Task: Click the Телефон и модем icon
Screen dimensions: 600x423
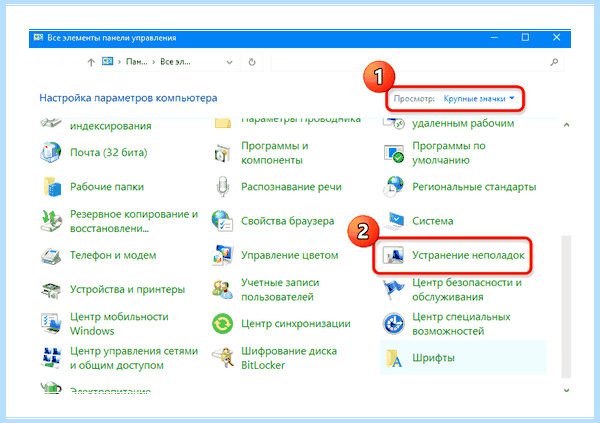Action: (51, 255)
